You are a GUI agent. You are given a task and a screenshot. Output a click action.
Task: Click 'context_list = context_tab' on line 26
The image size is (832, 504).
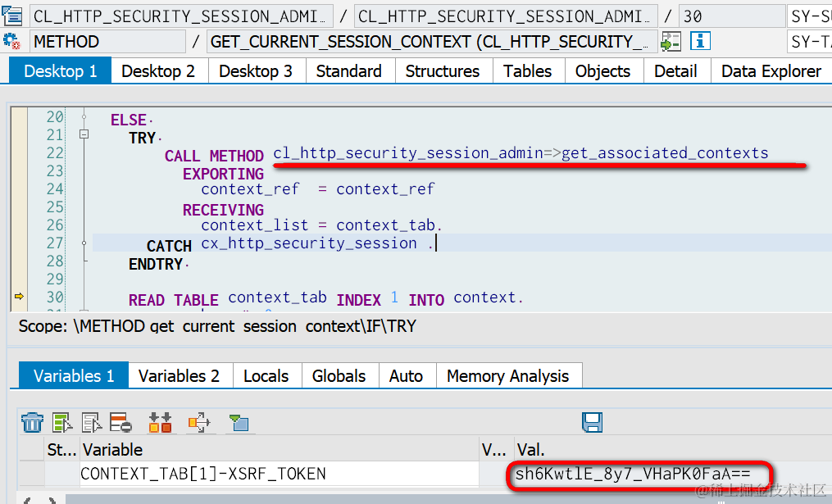click(318, 225)
